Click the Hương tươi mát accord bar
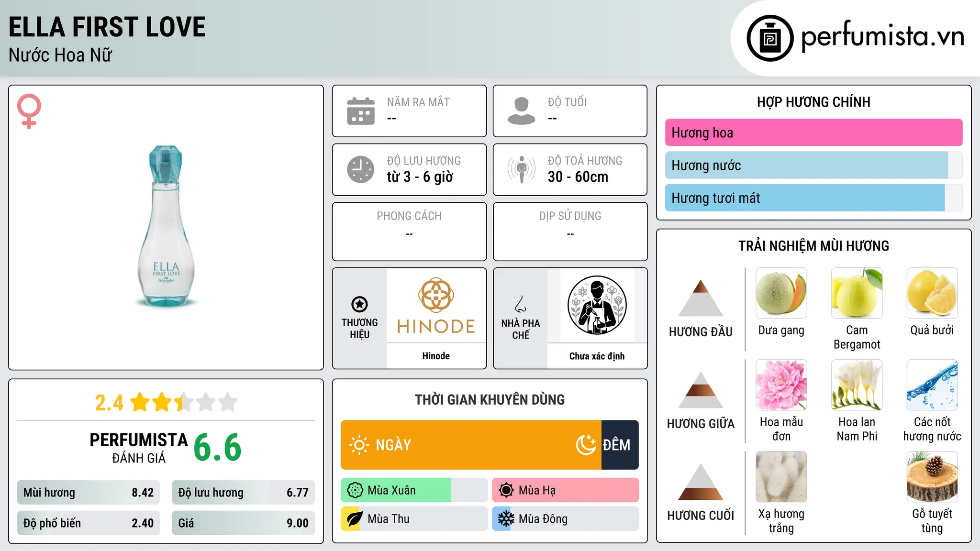 (x=813, y=198)
